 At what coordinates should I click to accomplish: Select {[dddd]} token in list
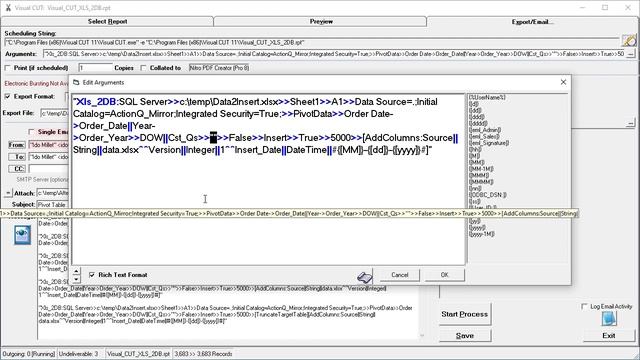click(478, 123)
